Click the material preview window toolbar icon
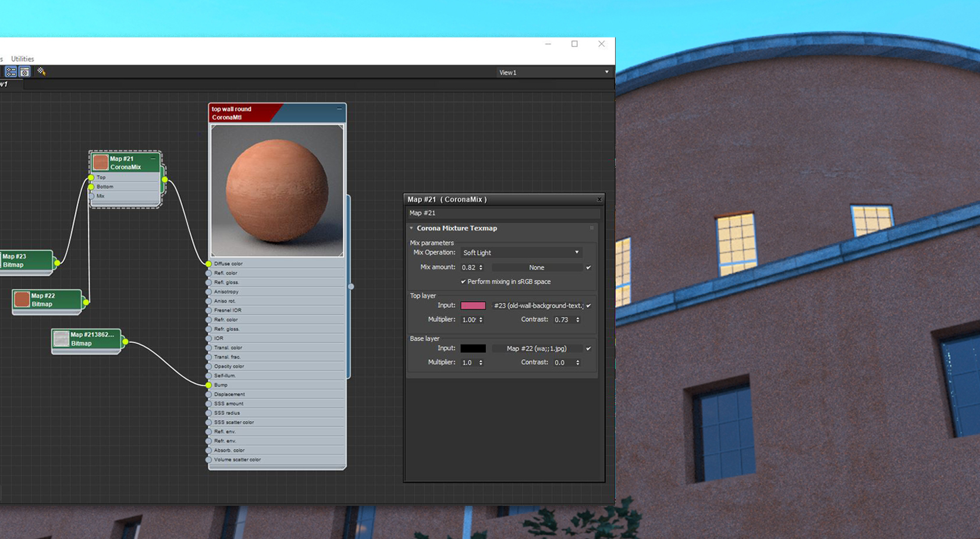Viewport: 980px width, 539px height. tap(24, 72)
